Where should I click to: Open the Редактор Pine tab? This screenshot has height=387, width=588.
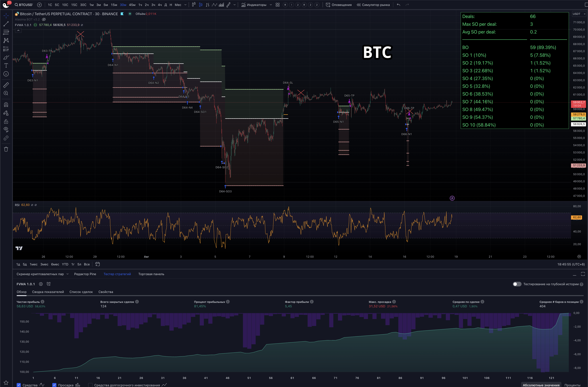pyautogui.click(x=85, y=274)
